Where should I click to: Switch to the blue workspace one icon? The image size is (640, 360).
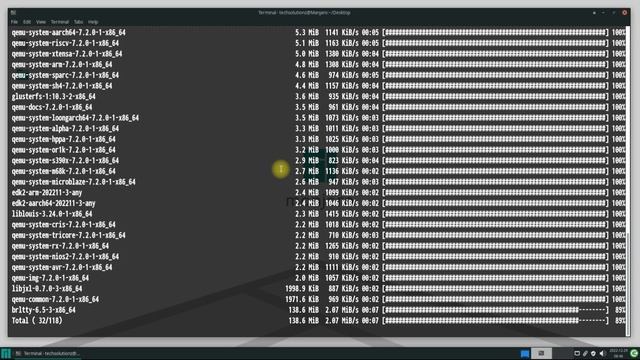point(525,353)
